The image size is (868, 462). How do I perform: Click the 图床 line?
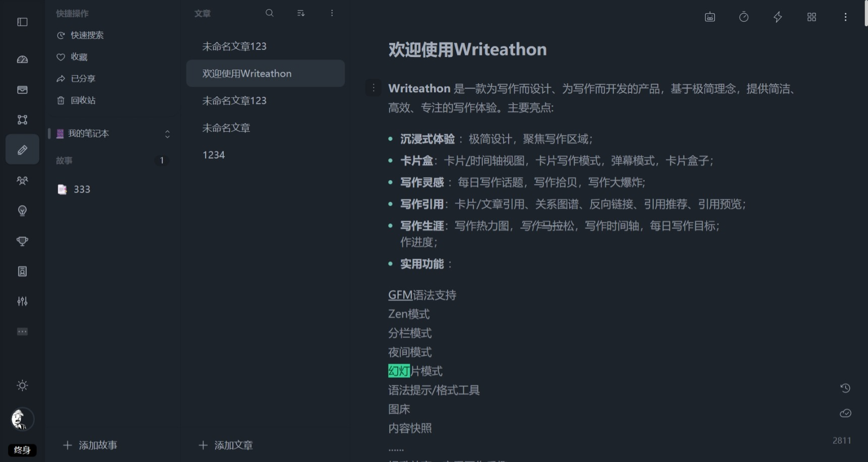[x=399, y=409]
